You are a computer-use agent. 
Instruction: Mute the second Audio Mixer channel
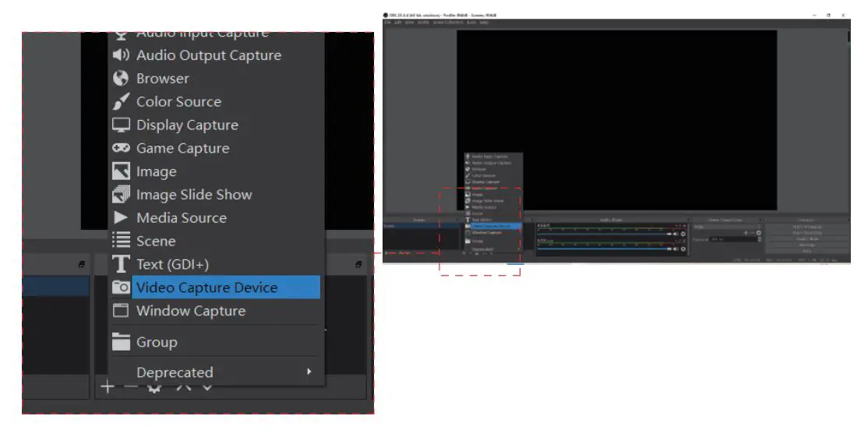click(x=676, y=249)
